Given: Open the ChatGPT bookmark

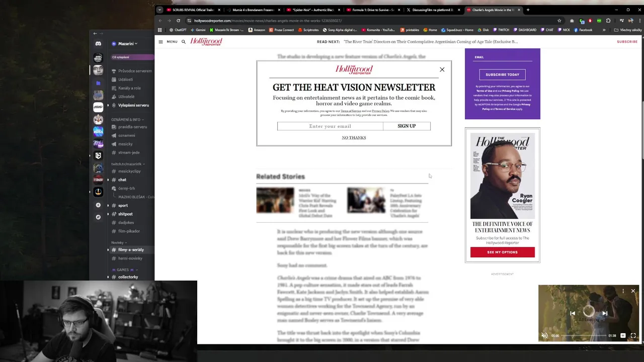Looking at the screenshot, I should [178, 30].
